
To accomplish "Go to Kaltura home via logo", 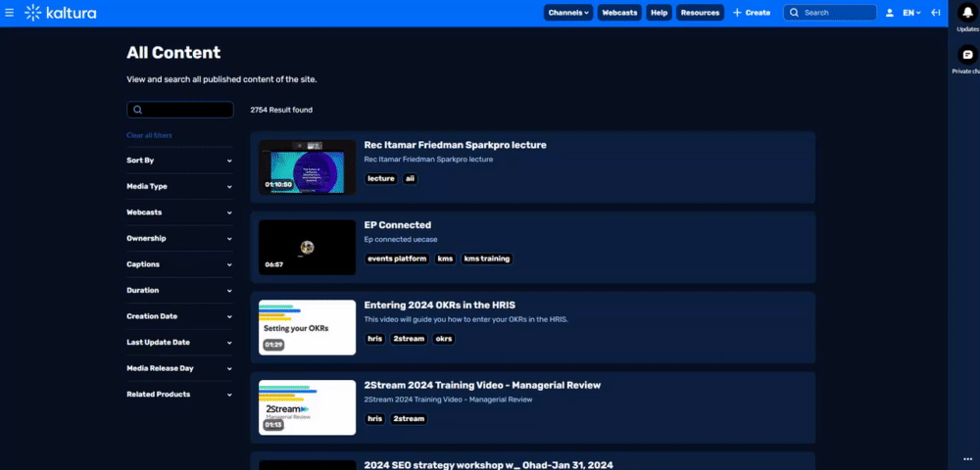I will click(61, 13).
